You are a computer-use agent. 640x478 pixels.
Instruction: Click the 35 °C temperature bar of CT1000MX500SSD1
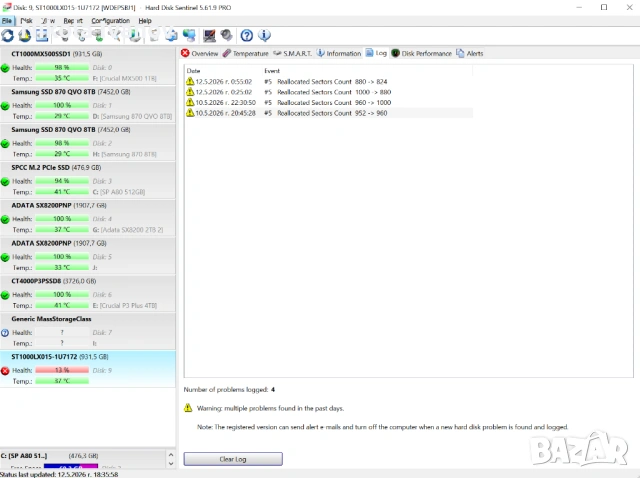(62, 78)
